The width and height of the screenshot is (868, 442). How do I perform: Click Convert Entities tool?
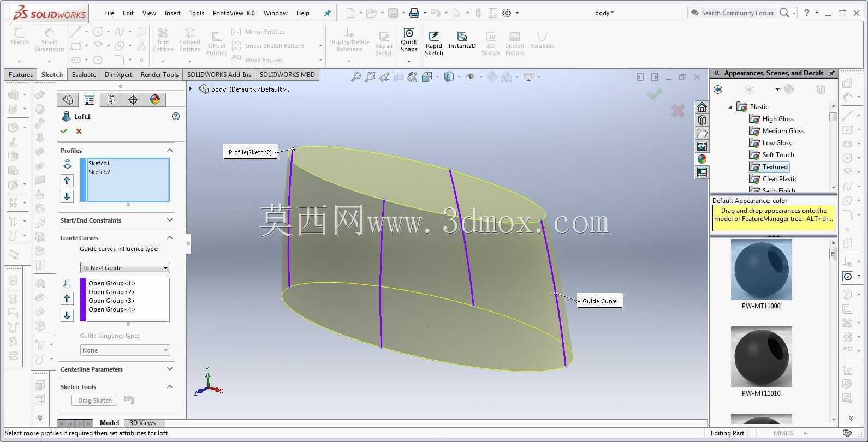(x=190, y=40)
